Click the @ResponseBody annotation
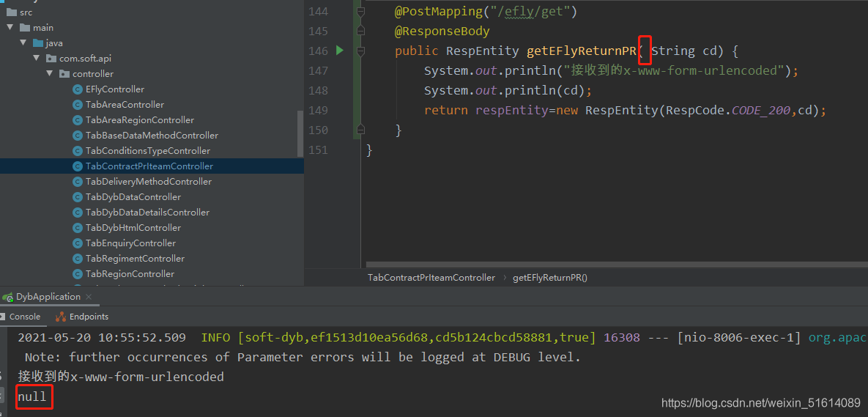Image resolution: width=868 pixels, height=417 pixels. (442, 32)
